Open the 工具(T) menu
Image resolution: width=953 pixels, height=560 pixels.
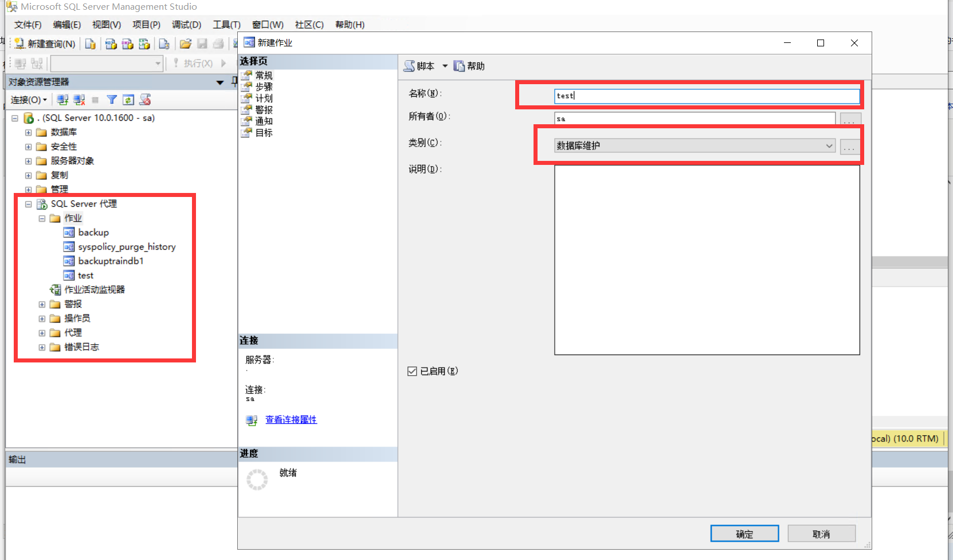[x=226, y=25]
